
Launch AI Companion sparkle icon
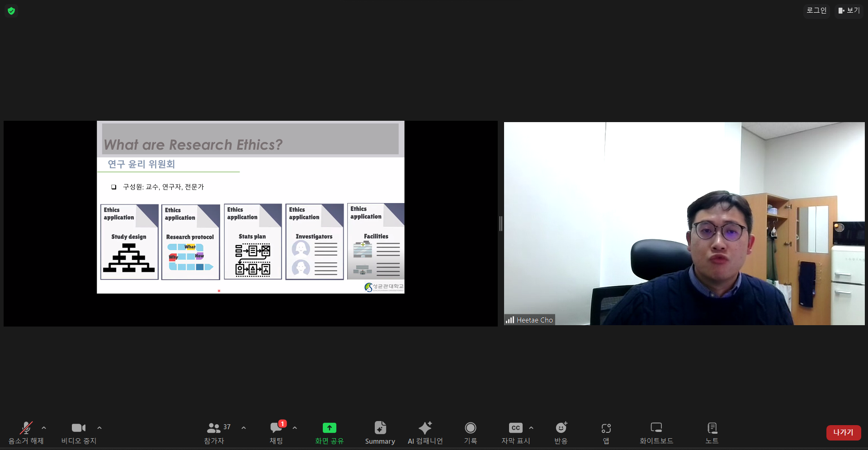(425, 428)
